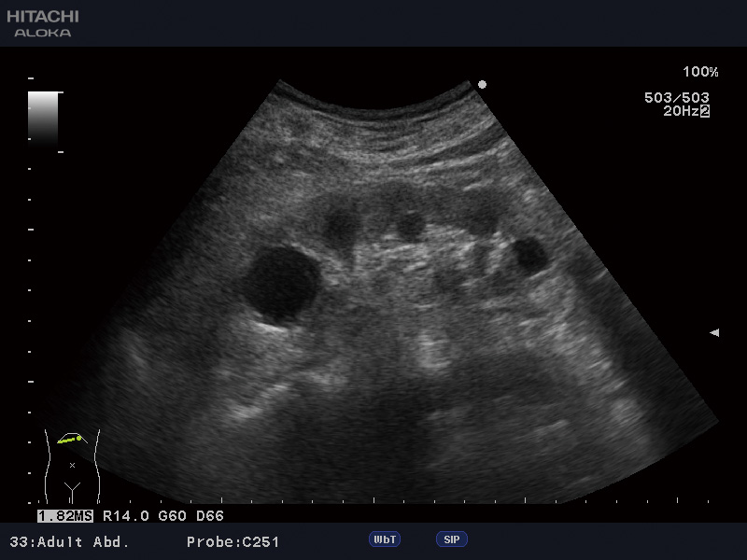Click the D66 dynamic range value
The image size is (747, 560).
(209, 516)
